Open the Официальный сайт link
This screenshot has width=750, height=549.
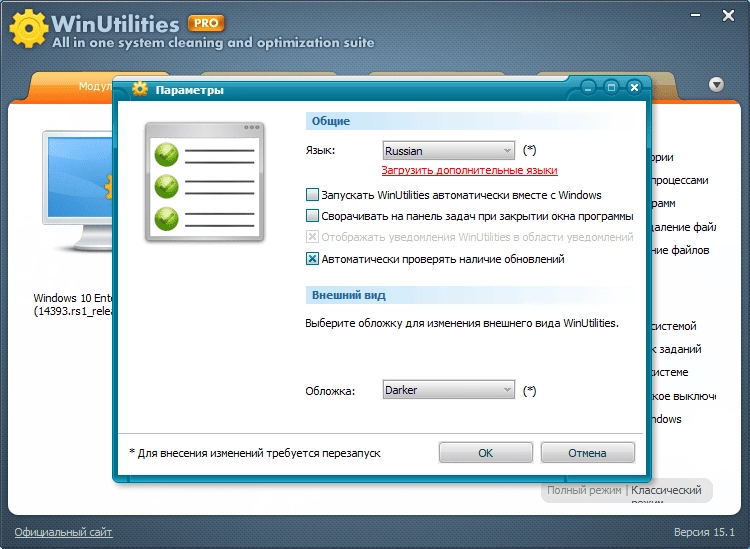point(63,532)
